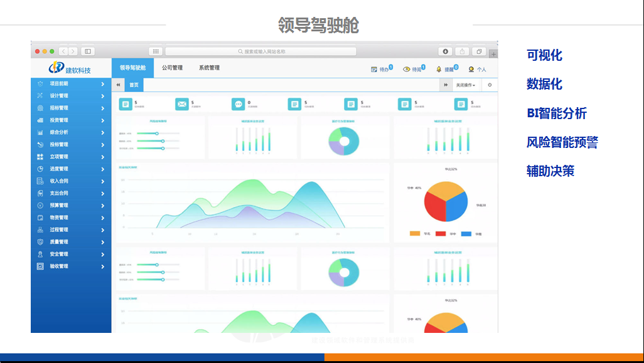
Task: Switch to the 系统管理 tab
Action: coord(210,68)
